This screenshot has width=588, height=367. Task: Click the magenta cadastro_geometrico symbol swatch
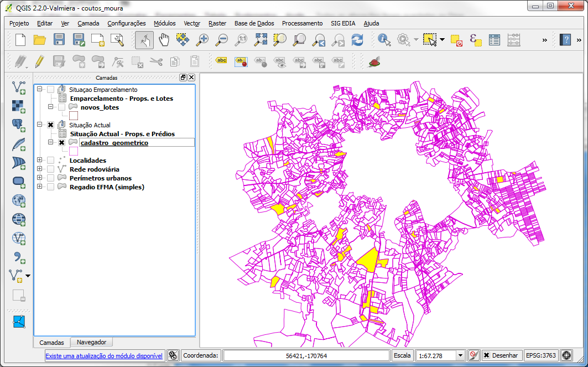click(x=74, y=151)
